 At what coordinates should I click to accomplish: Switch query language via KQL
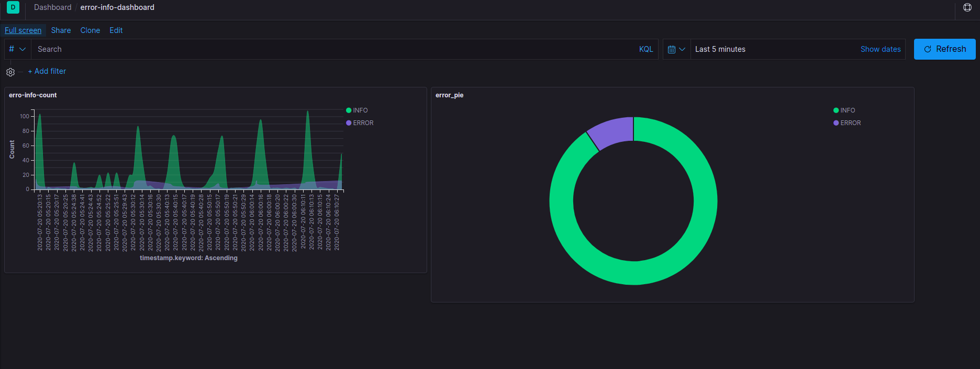pyautogui.click(x=646, y=49)
